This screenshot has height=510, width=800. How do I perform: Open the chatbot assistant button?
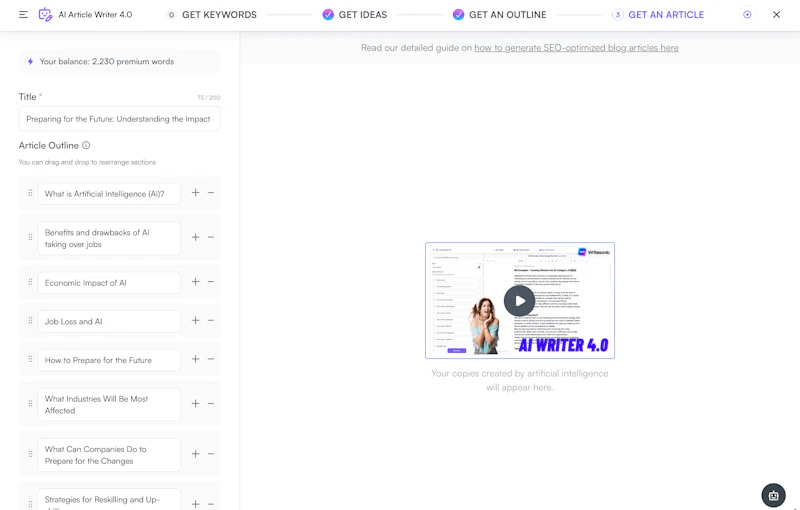point(773,495)
